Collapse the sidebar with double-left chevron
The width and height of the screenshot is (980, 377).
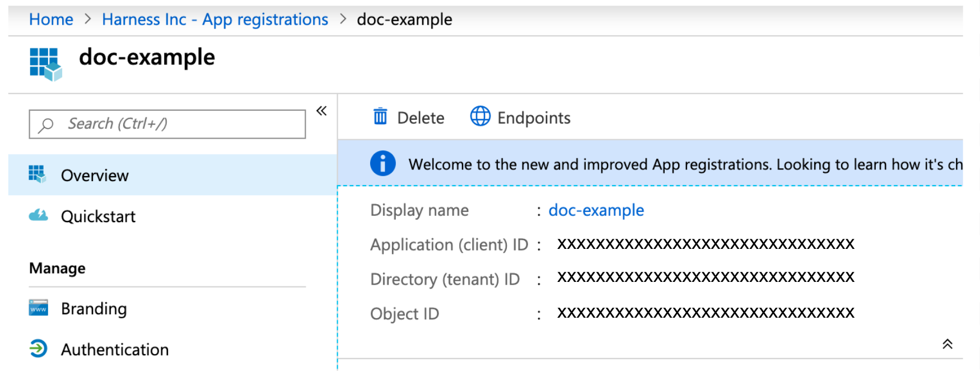(x=321, y=111)
